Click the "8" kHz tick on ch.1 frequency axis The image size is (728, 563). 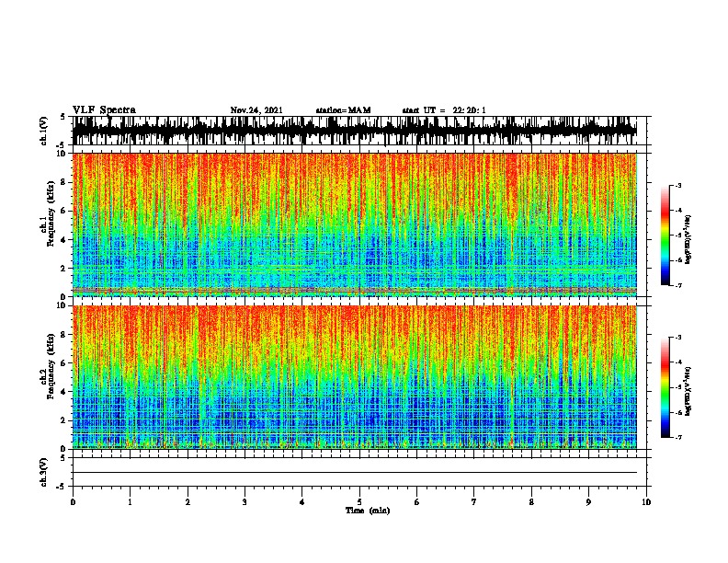tap(64, 182)
